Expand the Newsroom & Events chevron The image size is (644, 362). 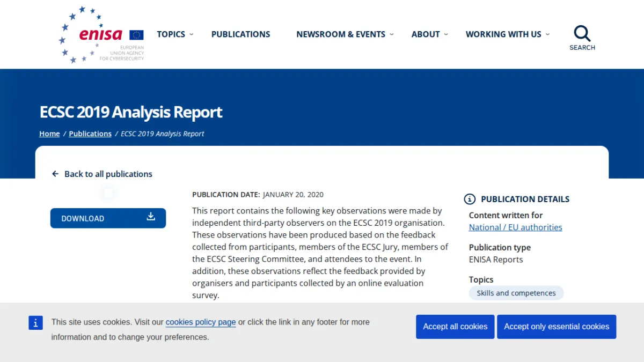pyautogui.click(x=392, y=34)
